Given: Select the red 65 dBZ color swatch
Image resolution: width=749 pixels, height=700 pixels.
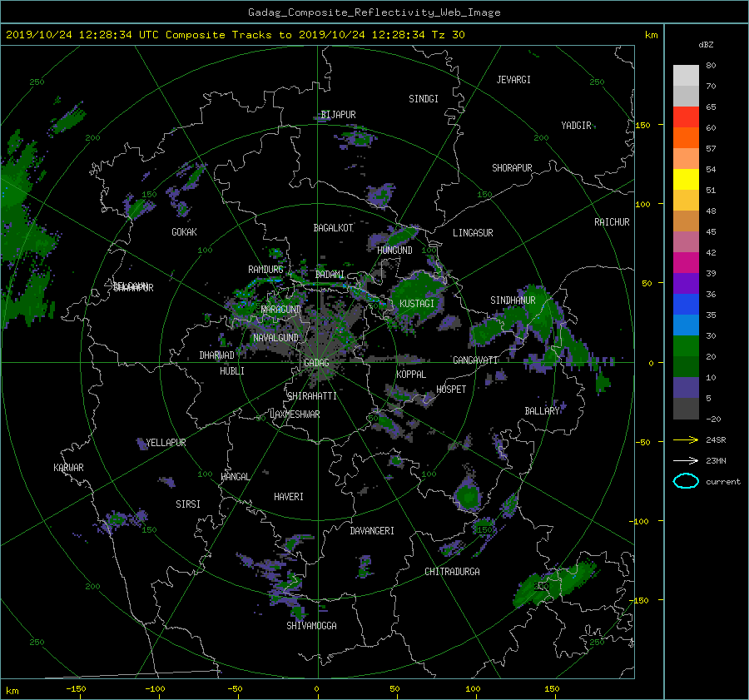Looking at the screenshot, I should (686, 117).
